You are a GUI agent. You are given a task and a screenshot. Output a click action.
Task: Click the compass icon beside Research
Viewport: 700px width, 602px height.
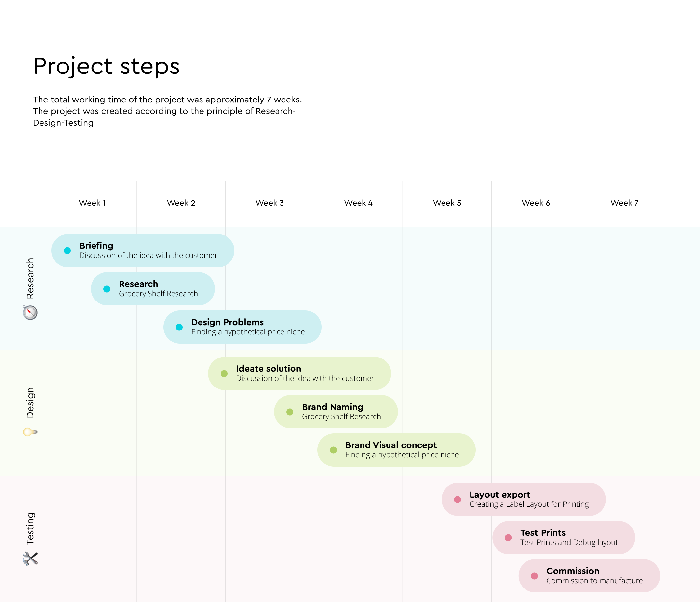pyautogui.click(x=30, y=313)
